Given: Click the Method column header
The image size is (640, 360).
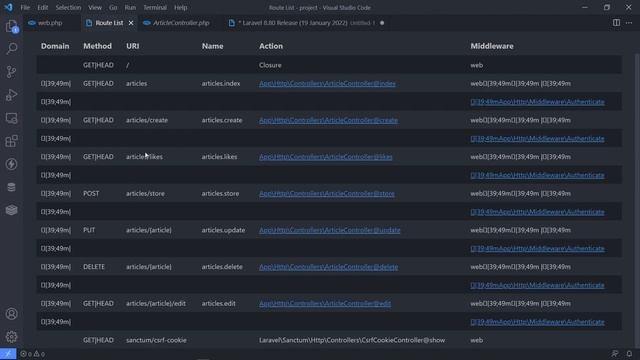Looking at the screenshot, I should point(97,46).
